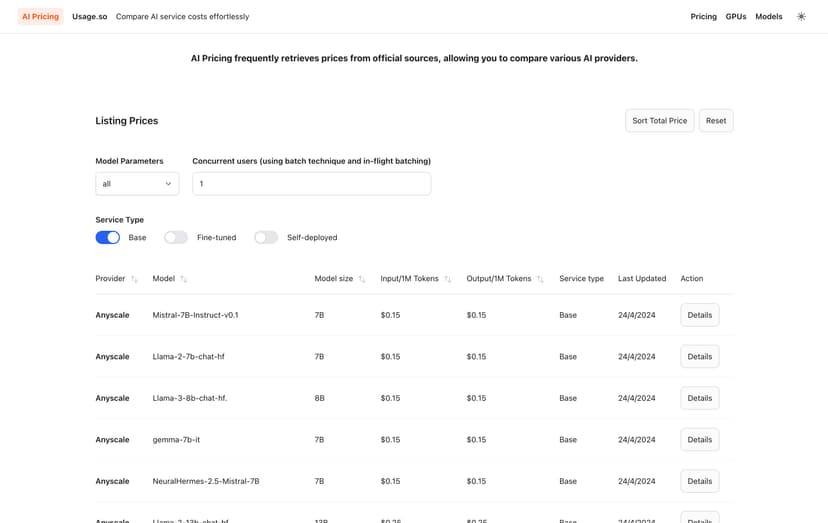Select the Llama-3-8b-chat-hf model name
828x523 pixels.
pos(190,398)
